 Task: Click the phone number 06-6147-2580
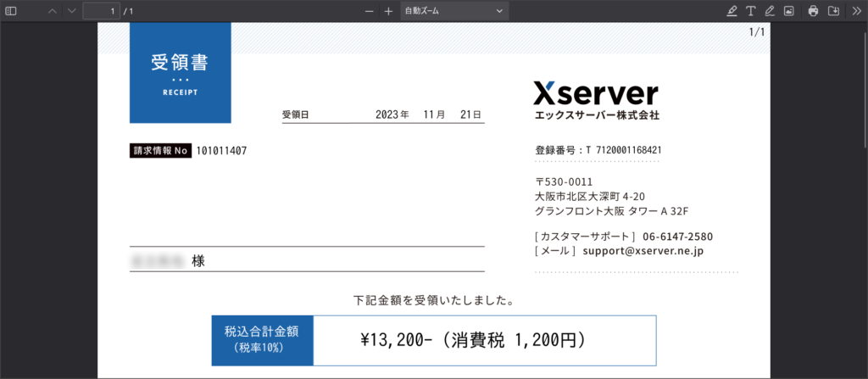(x=677, y=237)
